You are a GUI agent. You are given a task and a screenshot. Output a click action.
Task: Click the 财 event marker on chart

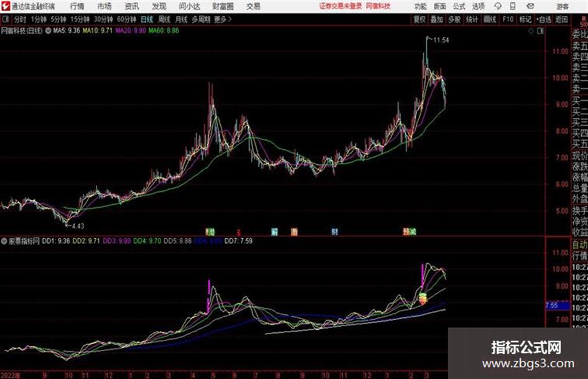click(335, 232)
